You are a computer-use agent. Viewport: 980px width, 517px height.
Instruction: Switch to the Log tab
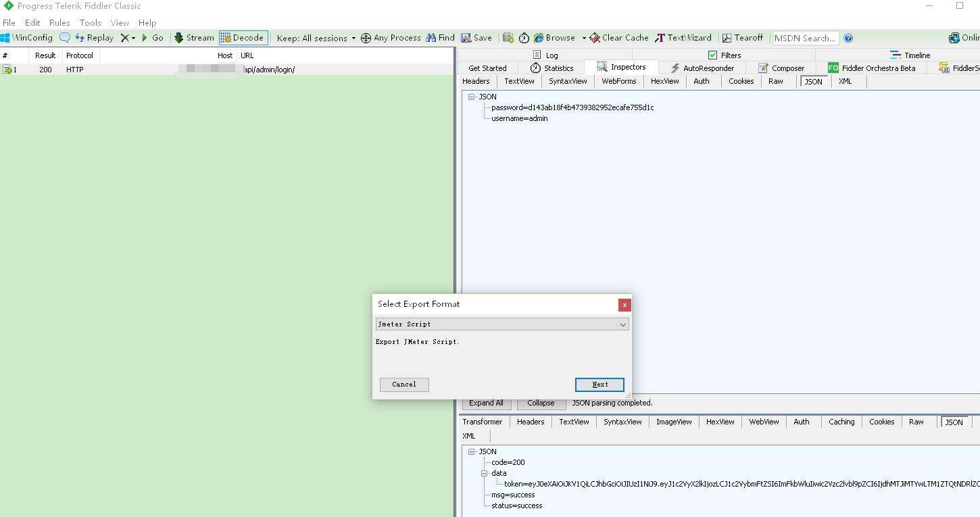click(545, 55)
